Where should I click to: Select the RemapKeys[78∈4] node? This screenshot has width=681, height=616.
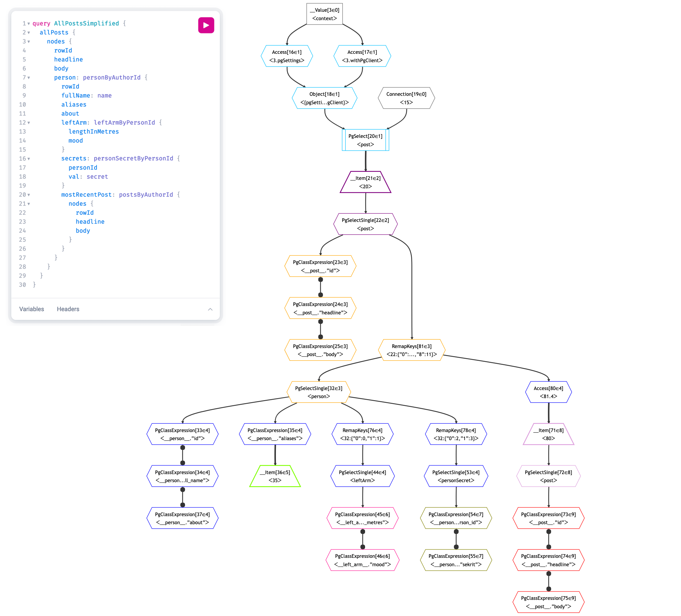456,434
